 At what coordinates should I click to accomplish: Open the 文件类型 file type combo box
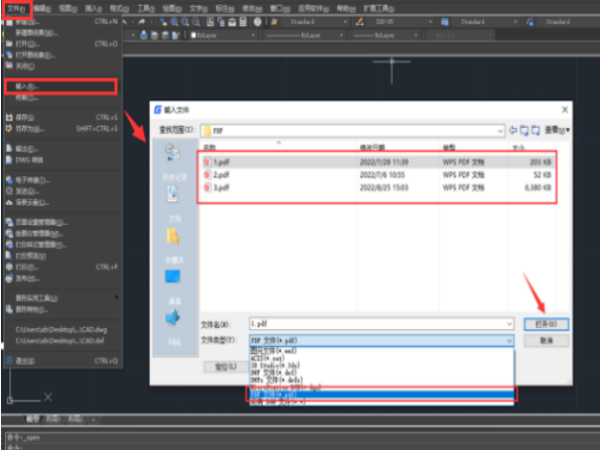point(380,340)
